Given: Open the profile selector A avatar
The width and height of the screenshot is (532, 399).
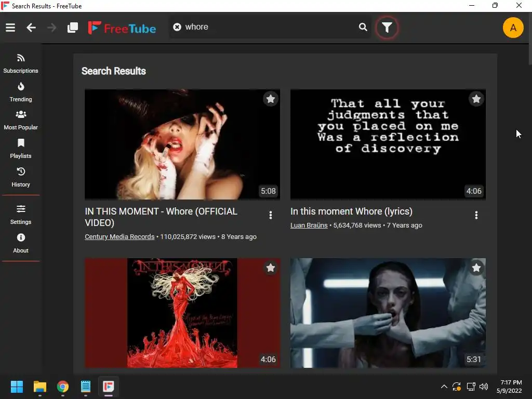Looking at the screenshot, I should (x=513, y=28).
